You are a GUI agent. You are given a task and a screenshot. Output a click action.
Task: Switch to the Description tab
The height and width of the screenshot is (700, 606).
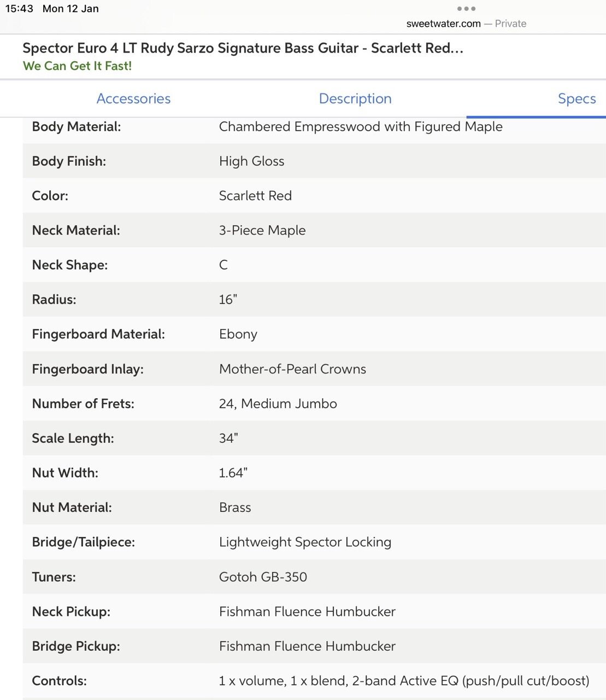point(355,98)
